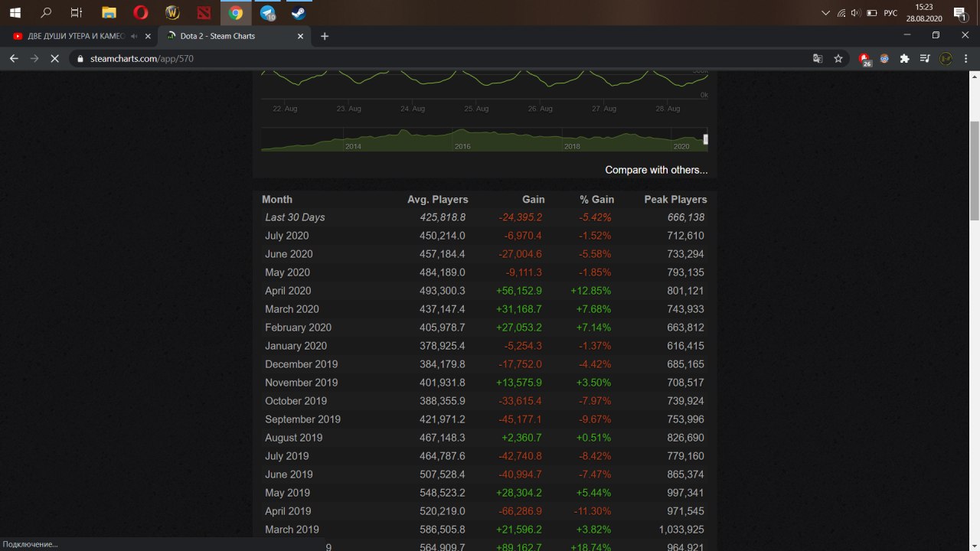Bookmark this page with the star

(x=838, y=58)
